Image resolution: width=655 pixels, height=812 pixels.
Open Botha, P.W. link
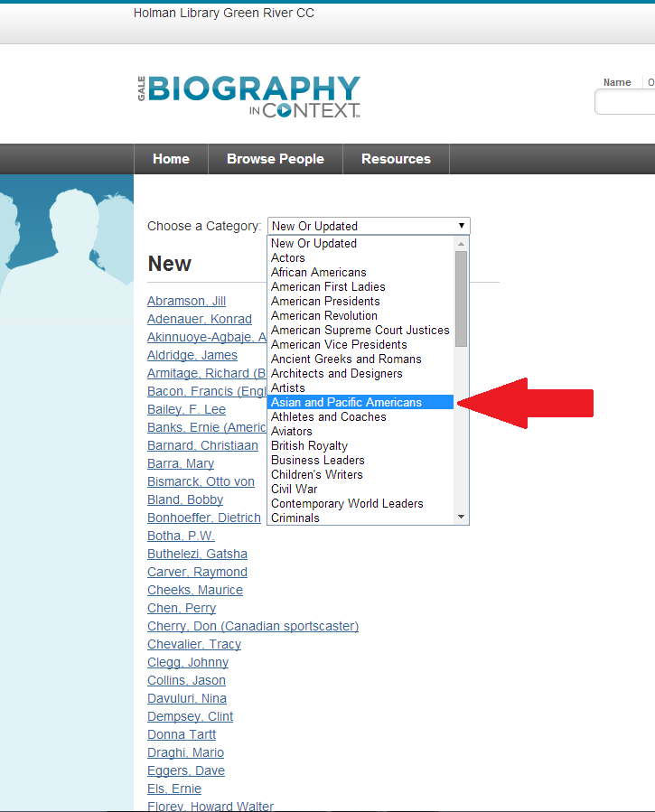click(x=181, y=537)
